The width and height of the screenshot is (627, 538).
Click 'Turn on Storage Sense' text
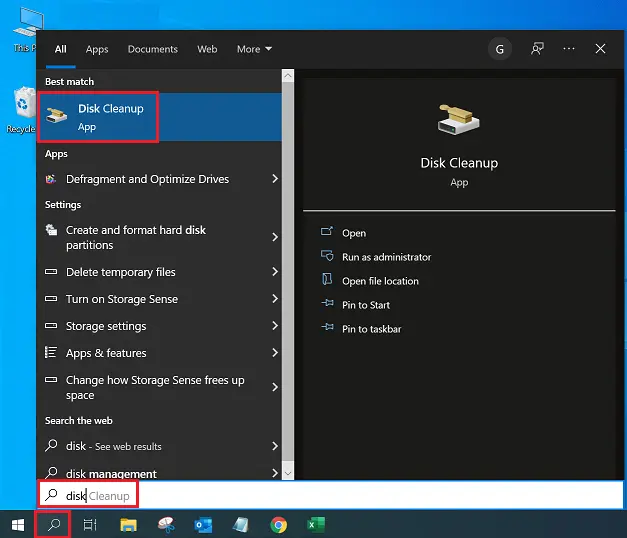click(122, 299)
